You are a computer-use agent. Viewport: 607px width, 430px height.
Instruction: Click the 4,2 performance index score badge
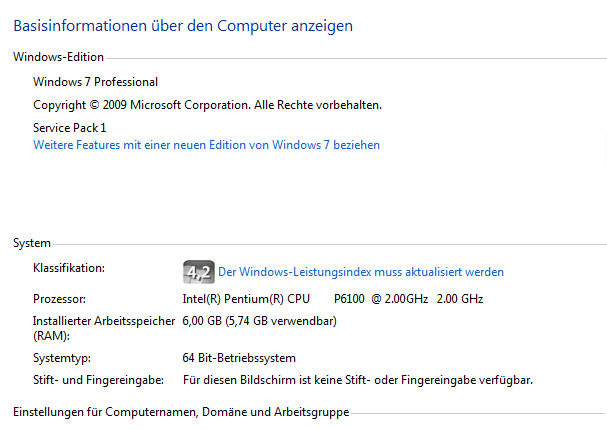pyautogui.click(x=198, y=271)
